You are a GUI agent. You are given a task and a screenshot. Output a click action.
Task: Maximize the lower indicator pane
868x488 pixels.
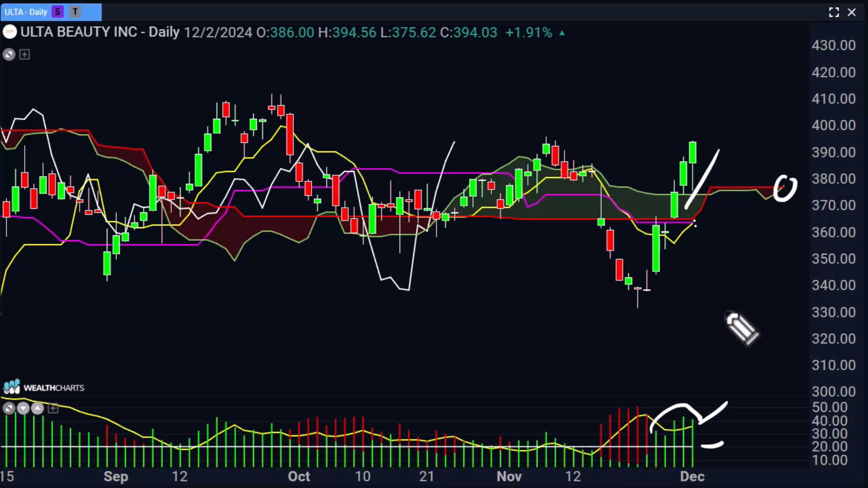(9, 408)
